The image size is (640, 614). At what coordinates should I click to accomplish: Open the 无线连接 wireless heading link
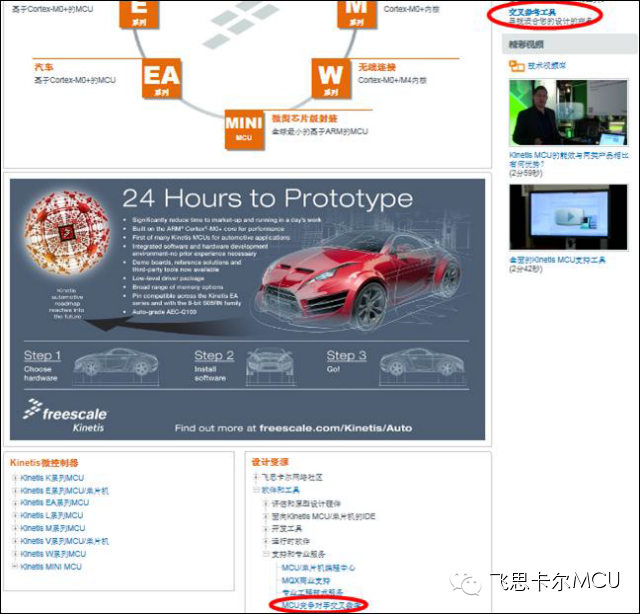tap(376, 67)
